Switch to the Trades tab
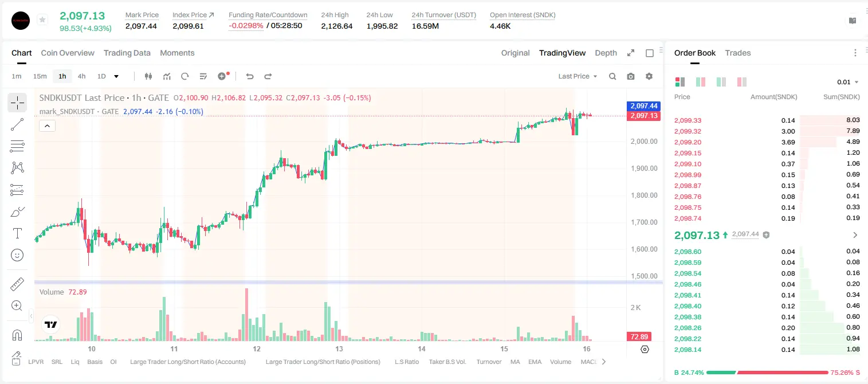 [x=738, y=53]
